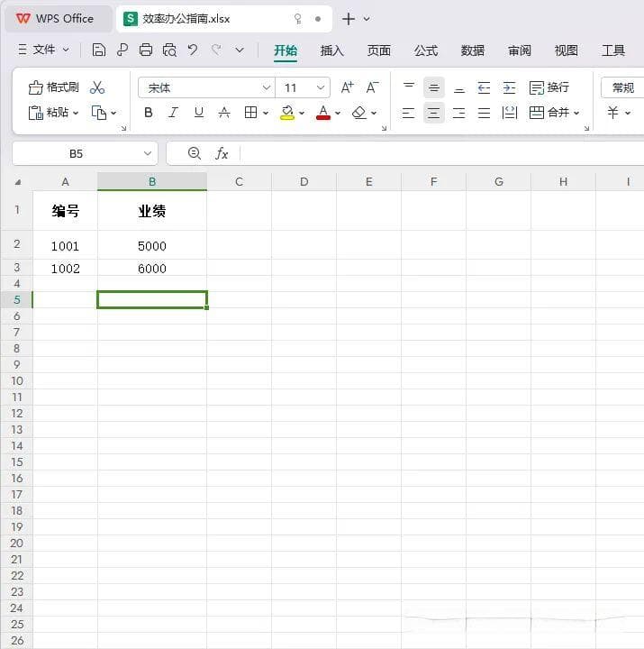Expand the Name Box dropdown arrow

[x=147, y=153]
